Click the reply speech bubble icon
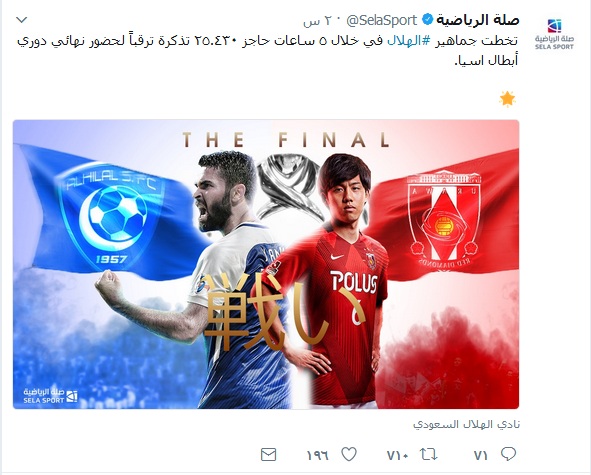Viewport: 591px width, 475px height. 508,454
